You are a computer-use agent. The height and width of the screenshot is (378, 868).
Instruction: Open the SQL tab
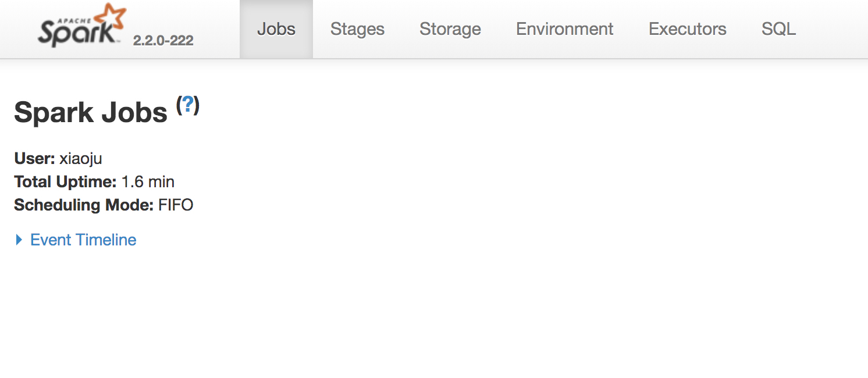pyautogui.click(x=778, y=29)
